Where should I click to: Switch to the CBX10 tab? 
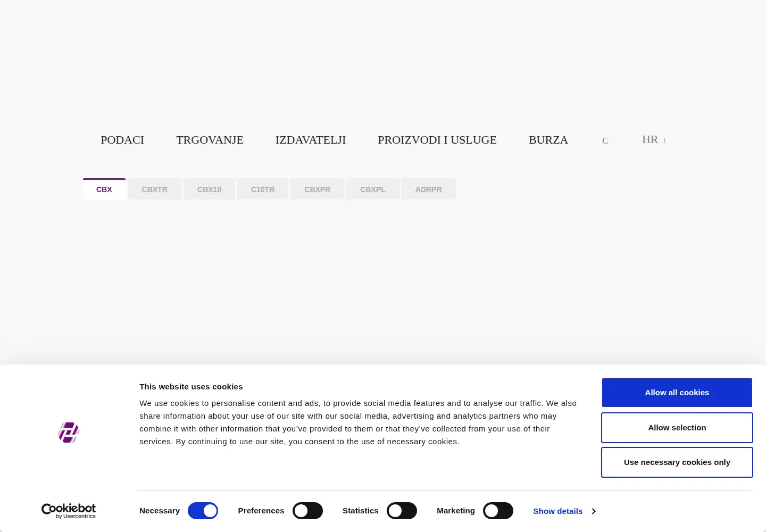click(209, 189)
